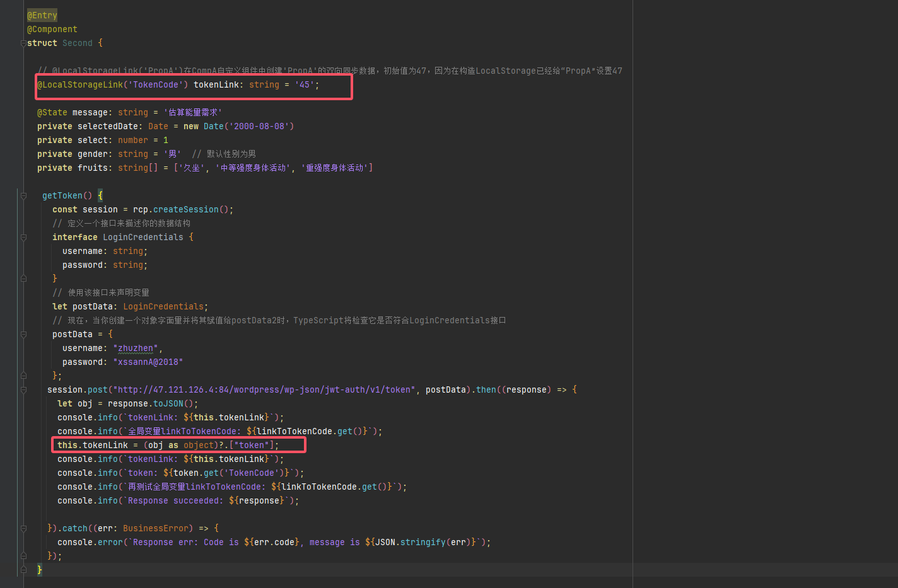Click the comment 使用该接口来声明变量

point(101,292)
